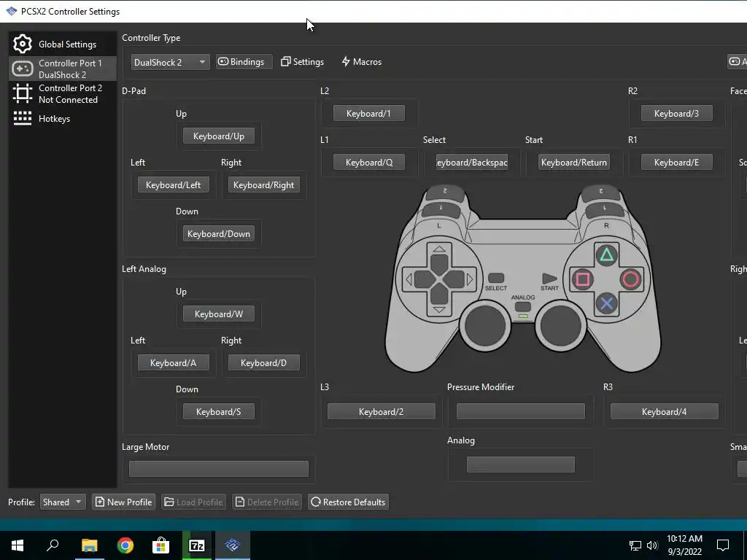
Task: Switch to the Bindings tab
Action: [x=244, y=62]
